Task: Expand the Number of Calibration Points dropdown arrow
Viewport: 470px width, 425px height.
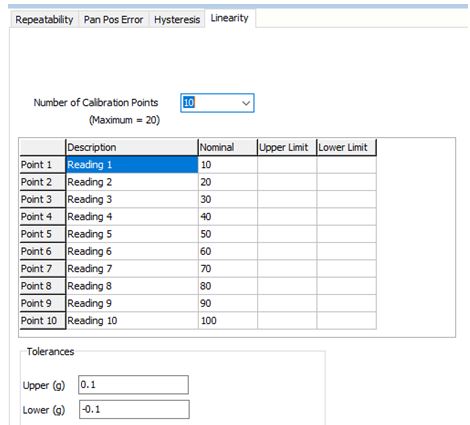Action: click(x=246, y=103)
